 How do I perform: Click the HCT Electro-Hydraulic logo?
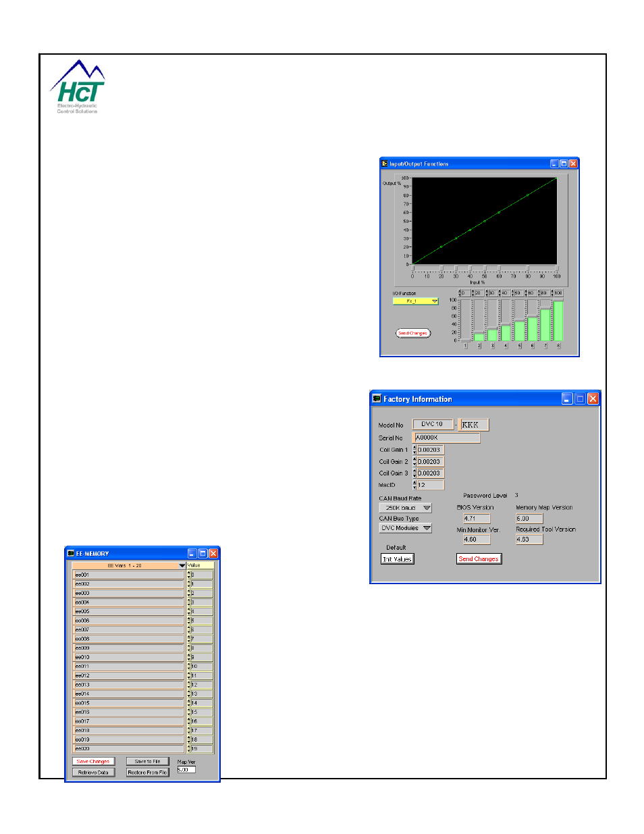pyautogui.click(x=78, y=88)
